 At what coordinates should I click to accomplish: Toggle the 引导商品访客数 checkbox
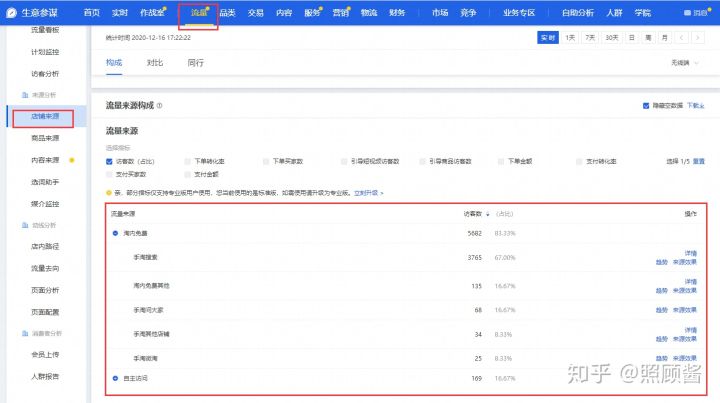pyautogui.click(x=422, y=162)
